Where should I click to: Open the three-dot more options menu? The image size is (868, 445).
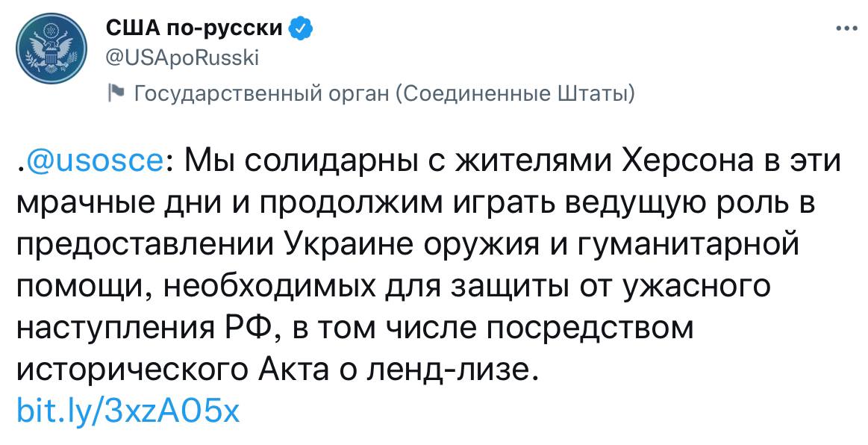846,29
